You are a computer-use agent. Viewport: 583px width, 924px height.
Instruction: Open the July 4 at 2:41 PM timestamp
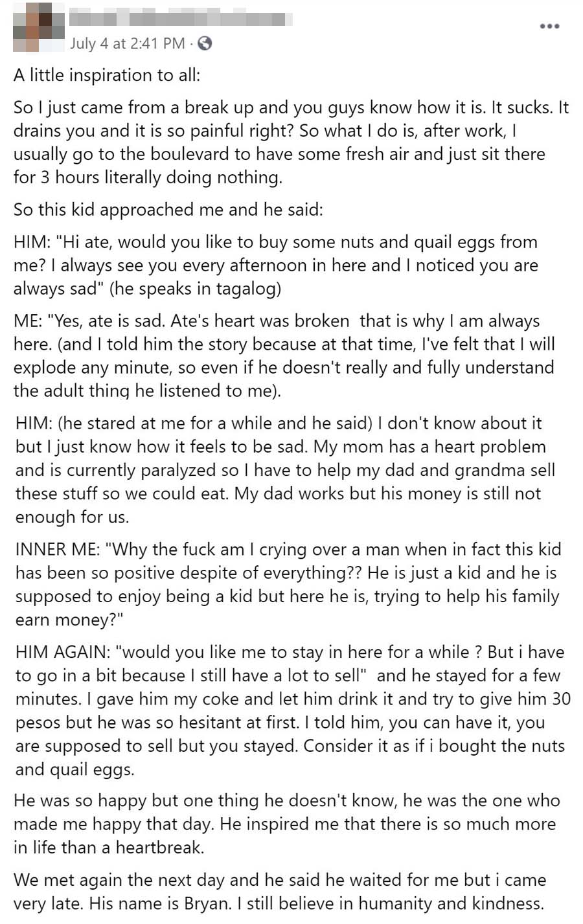(127, 43)
